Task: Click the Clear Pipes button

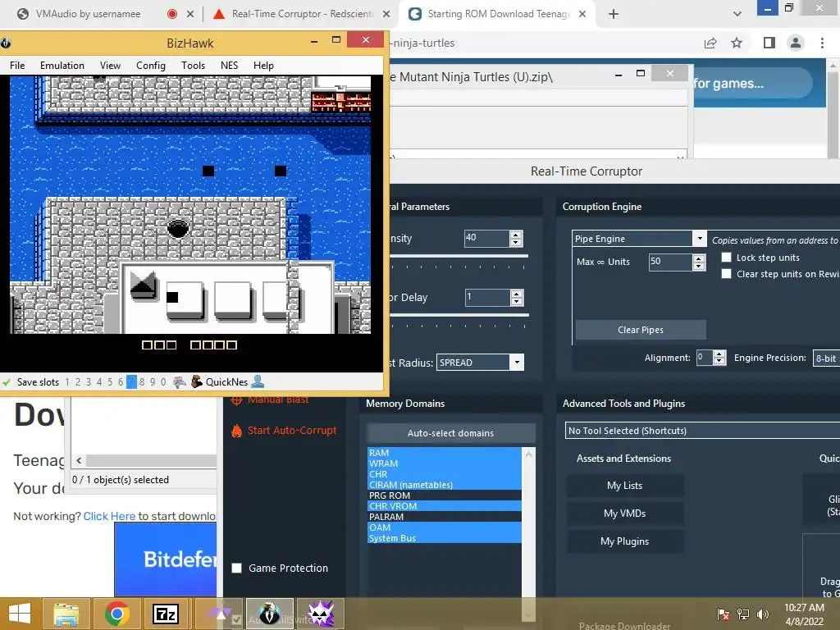Action: (x=641, y=330)
